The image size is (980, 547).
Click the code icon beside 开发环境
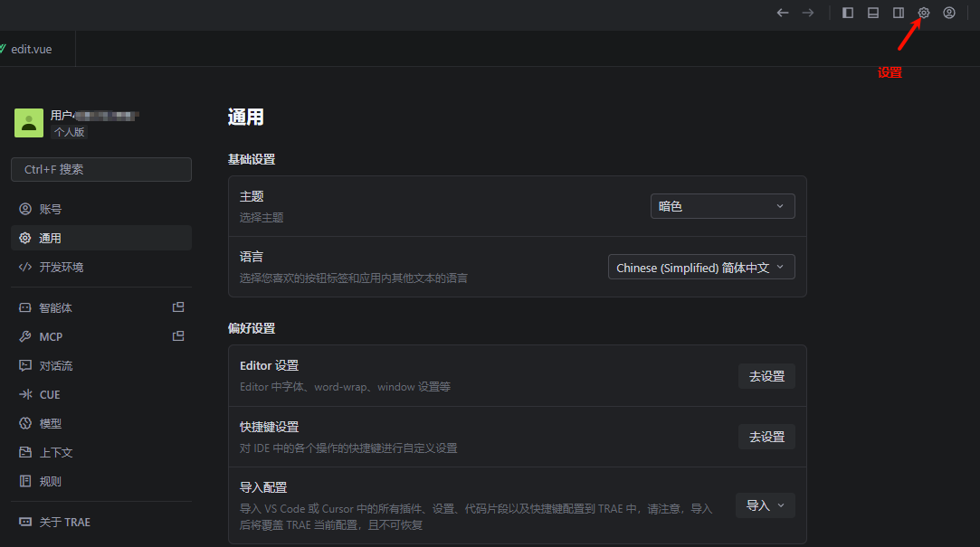25,267
